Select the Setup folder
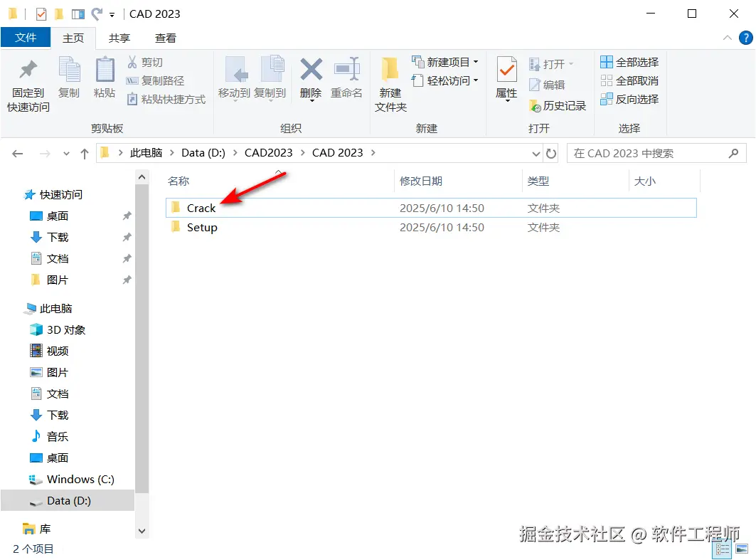Image resolution: width=756 pixels, height=560 pixels. [x=431, y=227]
